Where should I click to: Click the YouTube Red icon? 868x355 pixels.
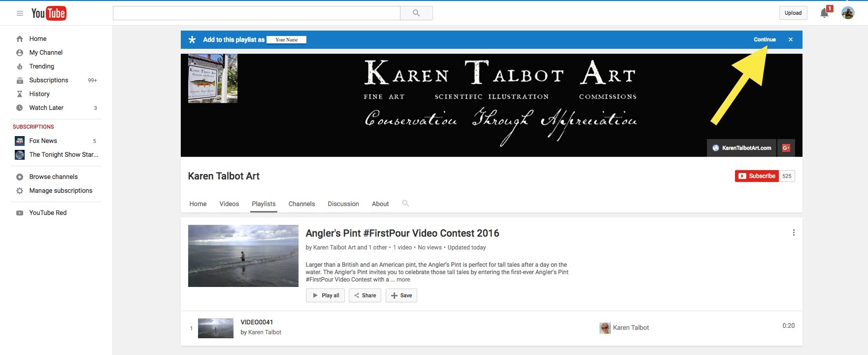[20, 213]
